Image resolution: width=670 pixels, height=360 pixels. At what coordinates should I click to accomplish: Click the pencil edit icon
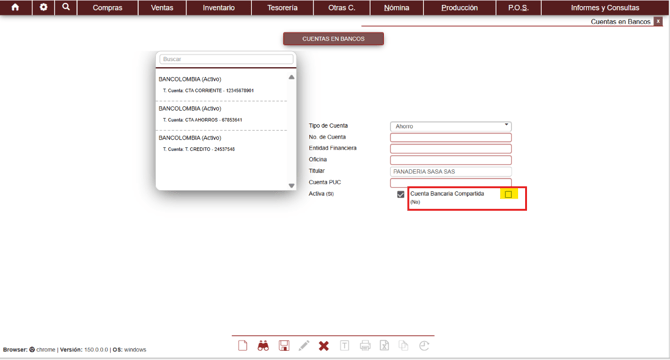[304, 345]
